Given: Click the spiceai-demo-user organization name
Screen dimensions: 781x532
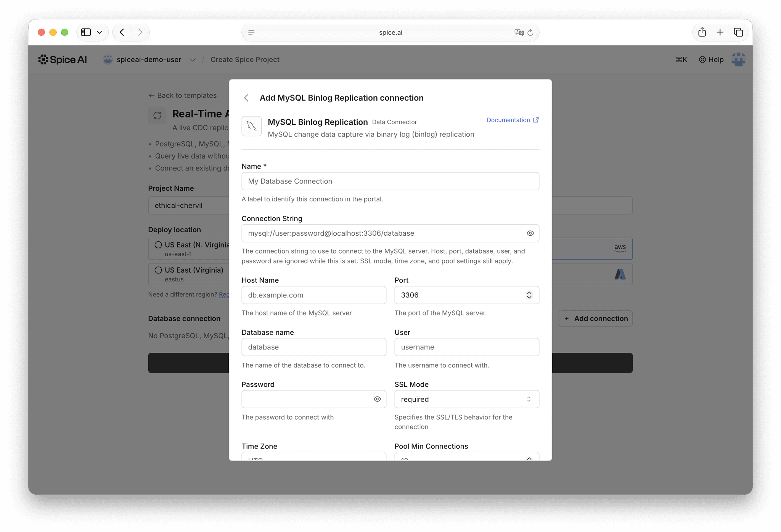Looking at the screenshot, I should [x=149, y=59].
